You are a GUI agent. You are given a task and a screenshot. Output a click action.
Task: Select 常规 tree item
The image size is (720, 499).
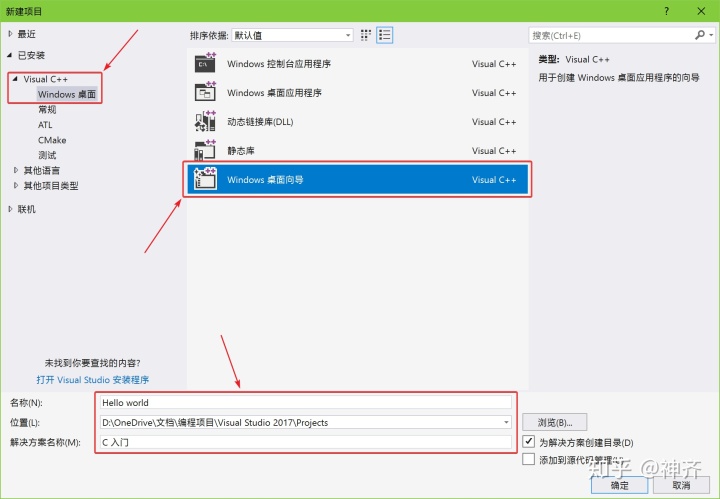click(47, 109)
